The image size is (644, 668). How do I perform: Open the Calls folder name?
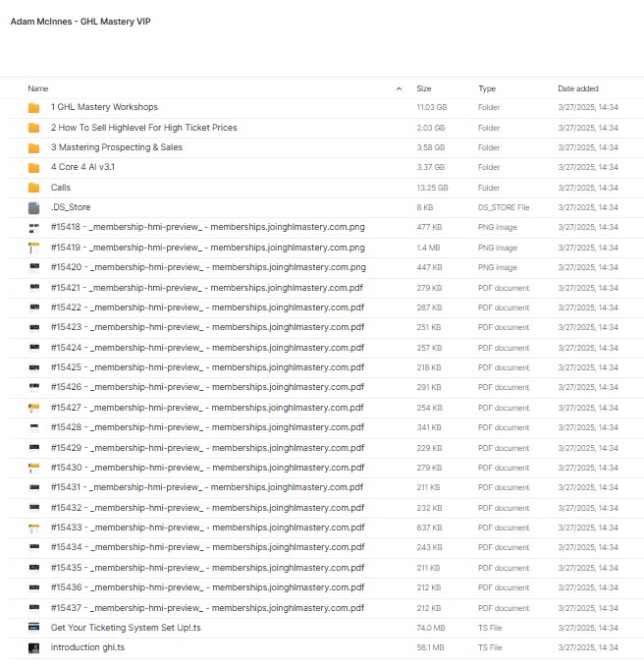(x=61, y=188)
